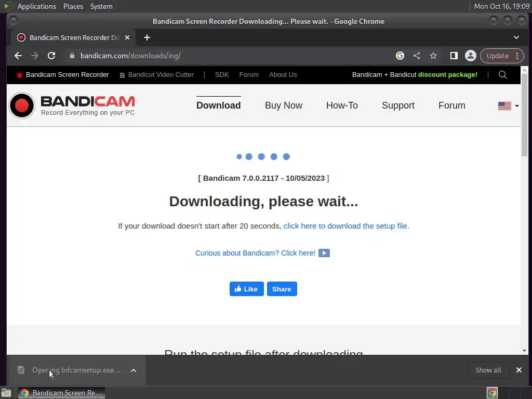The height and width of the screenshot is (399, 532).
Task: Open Curious about Bandicam link
Action: (x=256, y=253)
